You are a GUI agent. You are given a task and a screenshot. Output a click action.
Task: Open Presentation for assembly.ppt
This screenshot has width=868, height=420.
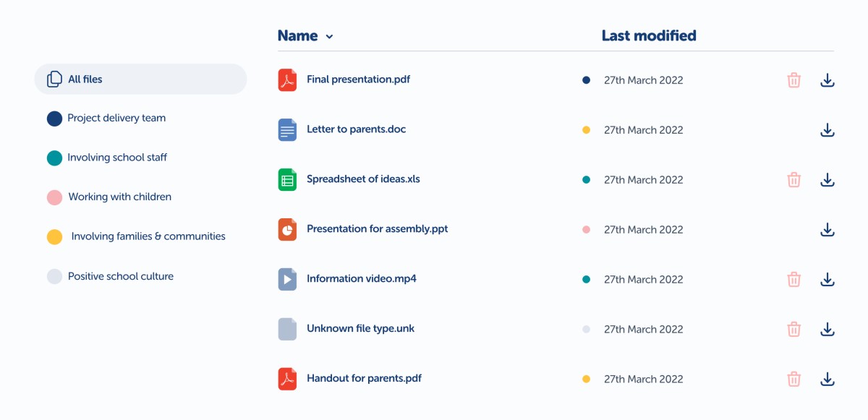click(375, 229)
